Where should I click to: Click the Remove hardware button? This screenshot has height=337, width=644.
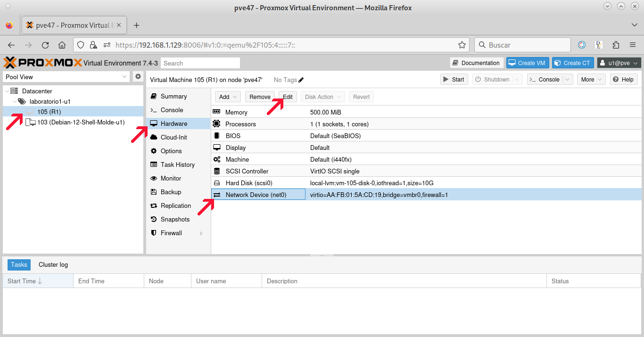coord(260,97)
